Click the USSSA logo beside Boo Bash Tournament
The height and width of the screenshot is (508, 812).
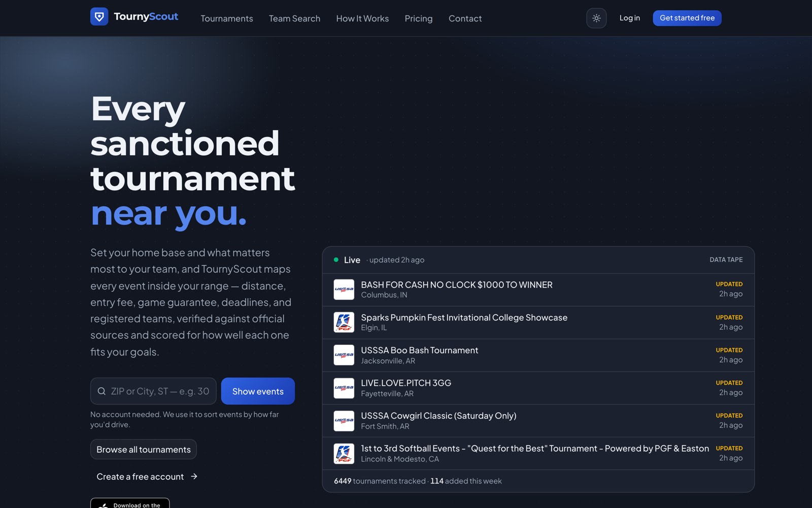pos(344,355)
